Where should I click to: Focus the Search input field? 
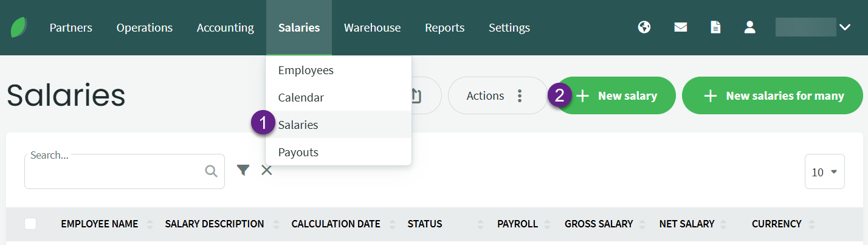coord(115,172)
